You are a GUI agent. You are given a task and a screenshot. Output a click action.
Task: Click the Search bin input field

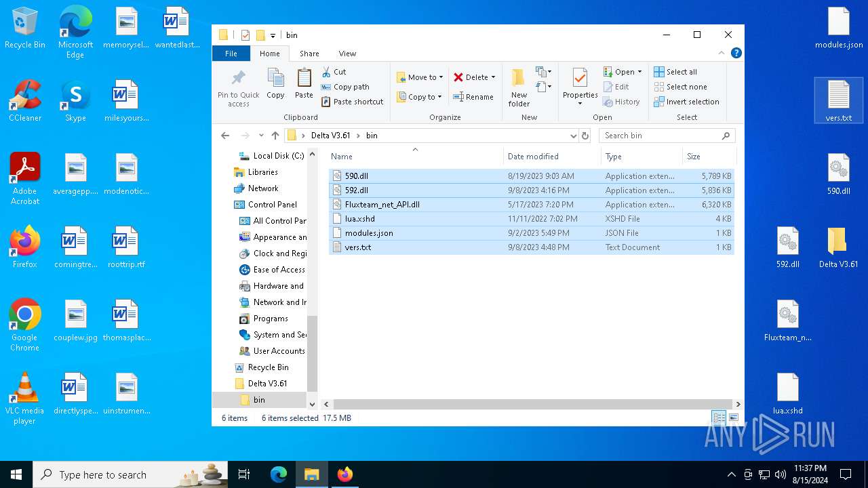click(x=661, y=136)
